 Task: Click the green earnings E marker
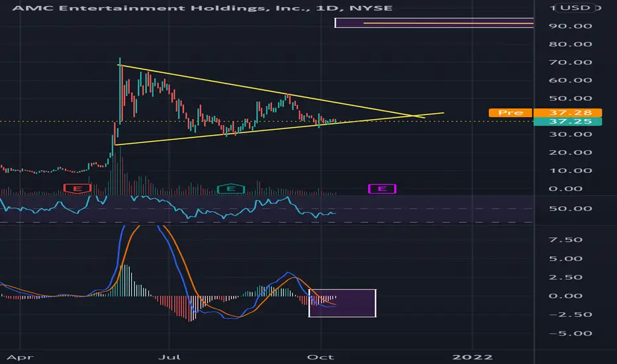pos(231,189)
